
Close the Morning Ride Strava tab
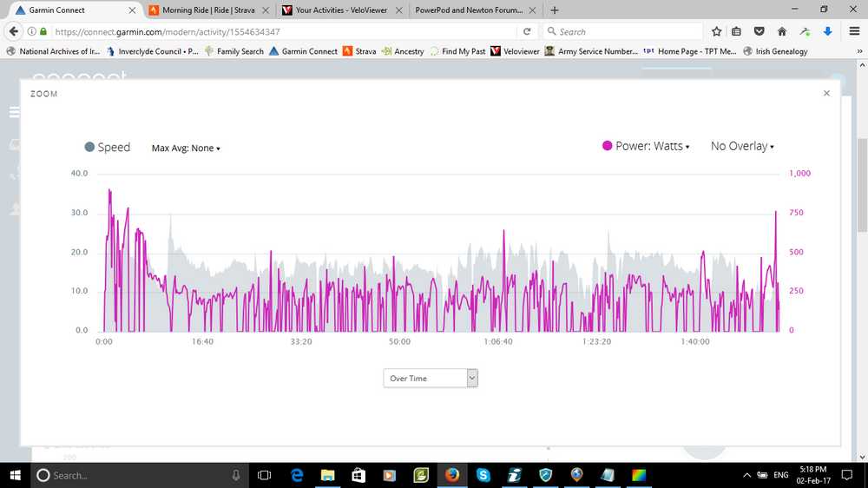click(266, 10)
